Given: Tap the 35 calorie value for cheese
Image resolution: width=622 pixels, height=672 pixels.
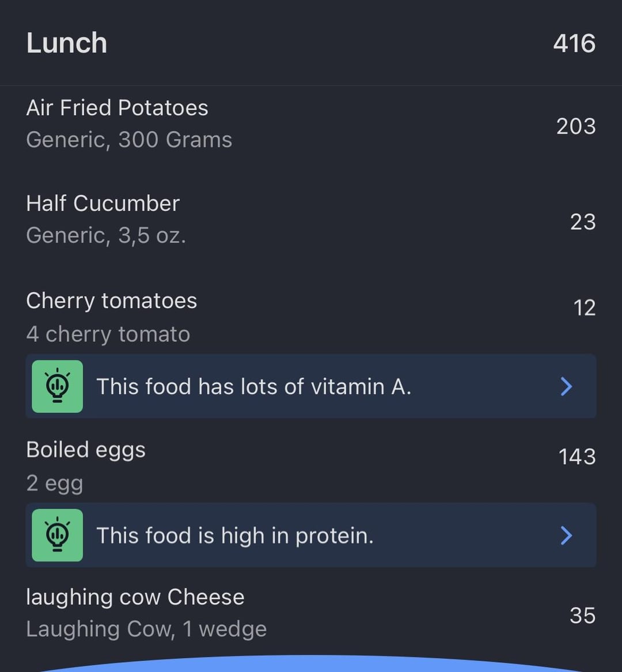Looking at the screenshot, I should tap(583, 616).
